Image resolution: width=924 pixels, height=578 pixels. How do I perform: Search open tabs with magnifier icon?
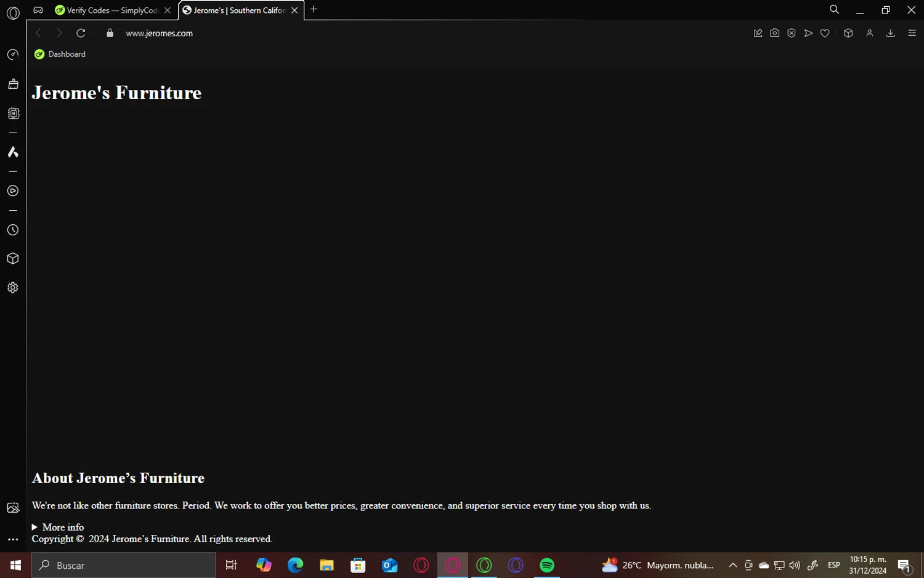click(x=835, y=9)
